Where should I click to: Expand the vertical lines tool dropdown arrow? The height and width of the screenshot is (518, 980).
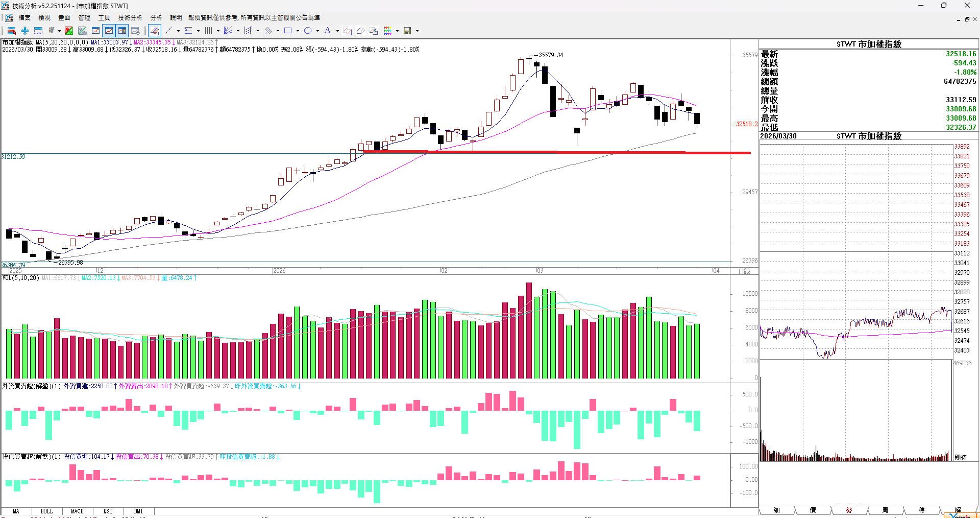click(218, 31)
